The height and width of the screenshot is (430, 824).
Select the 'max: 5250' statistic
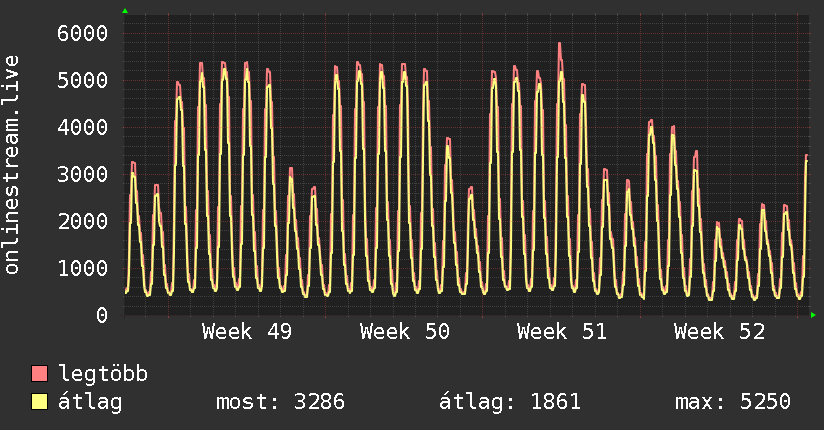(x=733, y=402)
